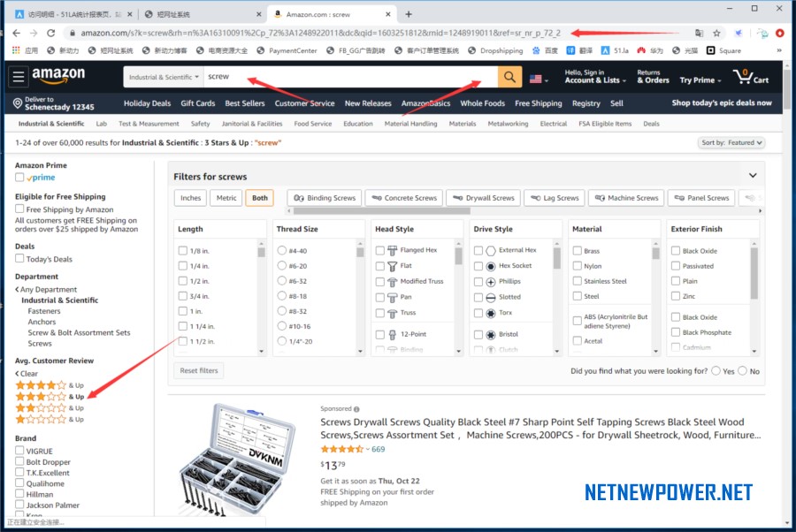Screen dimensions: 796x532
Task: Click the browser address bar URL
Action: tap(321, 33)
